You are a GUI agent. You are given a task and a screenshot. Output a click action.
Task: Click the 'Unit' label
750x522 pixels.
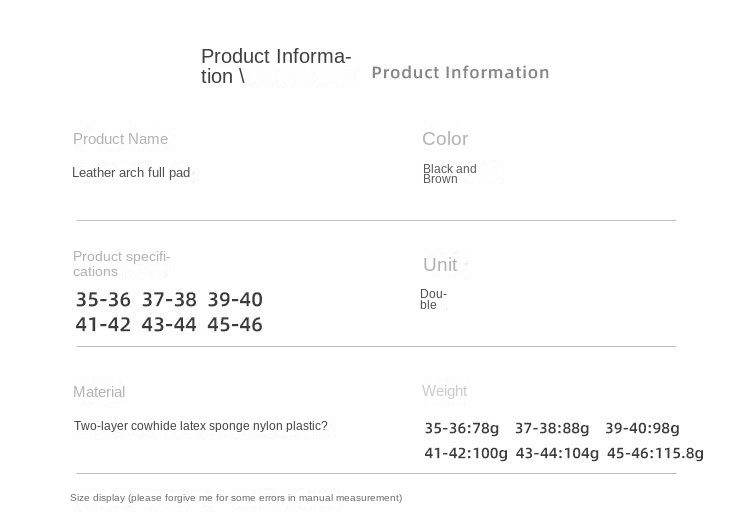tap(440, 265)
